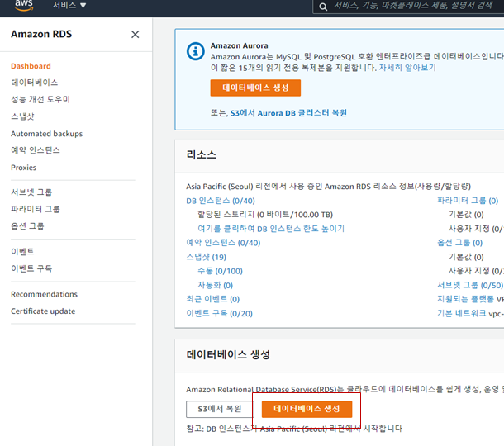Click 데이터베이스 생성 button in Aurora banner
The height and width of the screenshot is (446, 504).
pyautogui.click(x=255, y=88)
